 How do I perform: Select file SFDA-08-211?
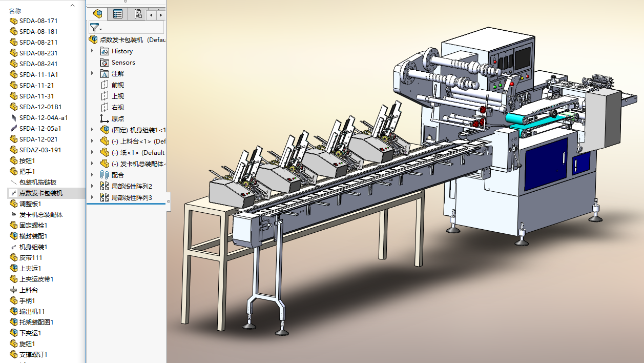(x=38, y=43)
